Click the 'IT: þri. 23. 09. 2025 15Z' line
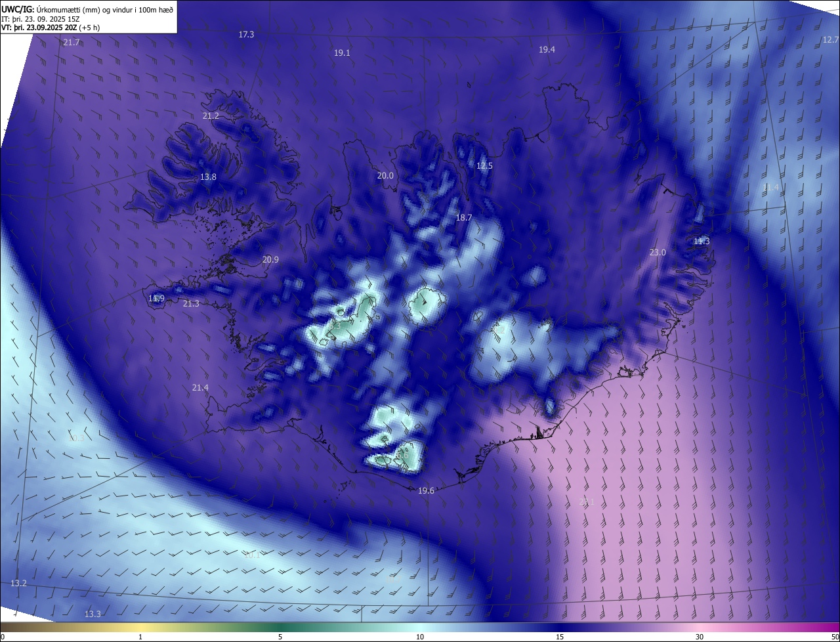 41,19
